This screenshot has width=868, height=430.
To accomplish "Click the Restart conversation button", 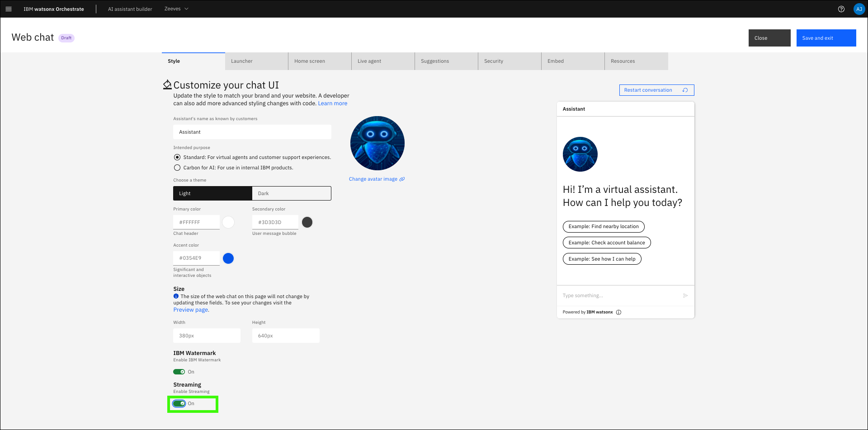I will point(656,90).
